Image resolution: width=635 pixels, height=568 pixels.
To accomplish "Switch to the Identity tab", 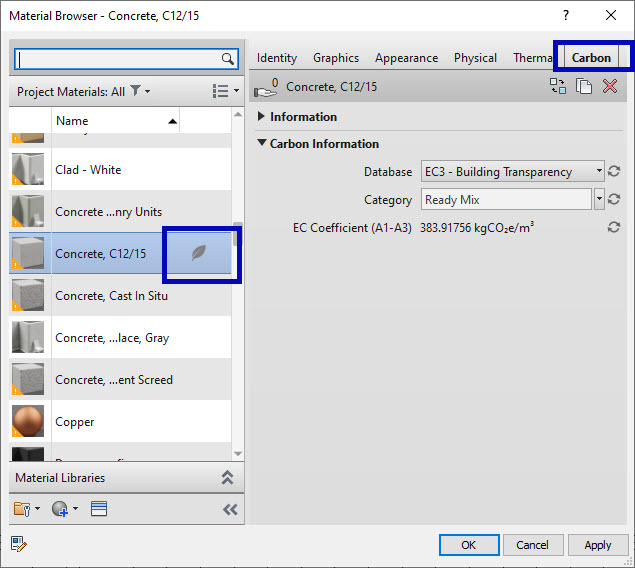I will pos(277,58).
